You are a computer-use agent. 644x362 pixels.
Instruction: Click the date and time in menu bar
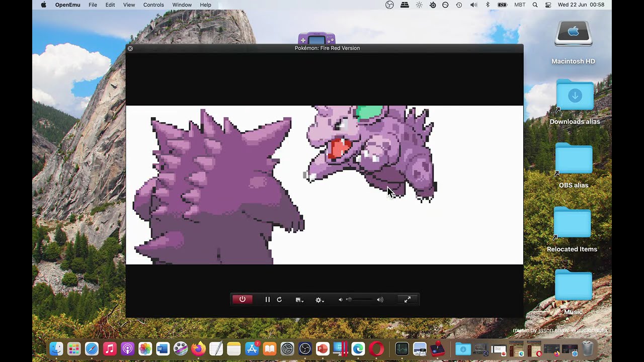[581, 5]
